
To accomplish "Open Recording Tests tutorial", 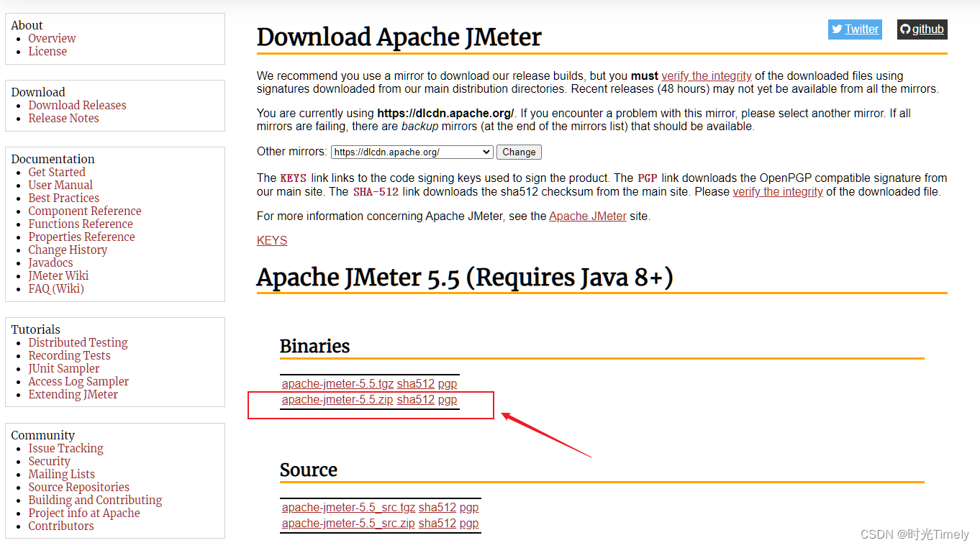I will [x=69, y=355].
